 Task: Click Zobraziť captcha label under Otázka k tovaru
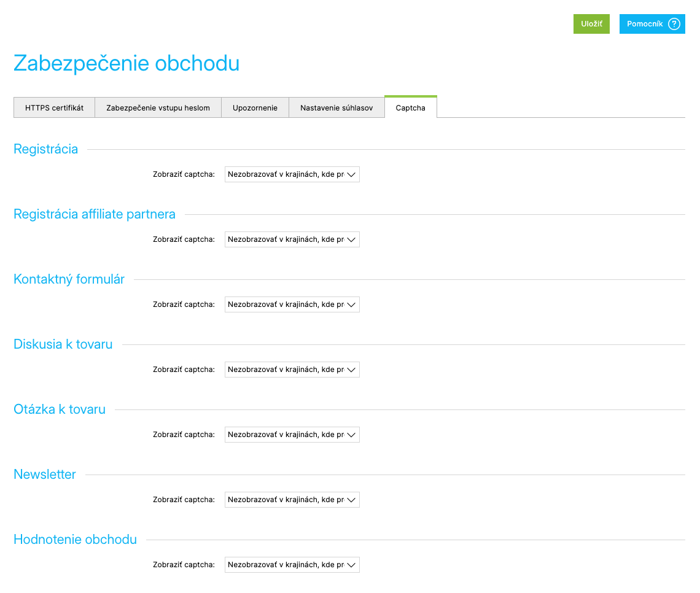coord(184,435)
